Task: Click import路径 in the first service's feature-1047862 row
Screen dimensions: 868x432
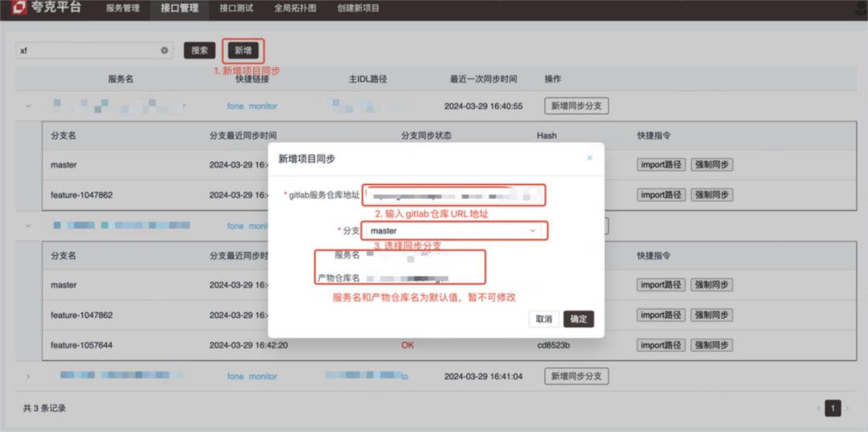Action: coord(661,195)
